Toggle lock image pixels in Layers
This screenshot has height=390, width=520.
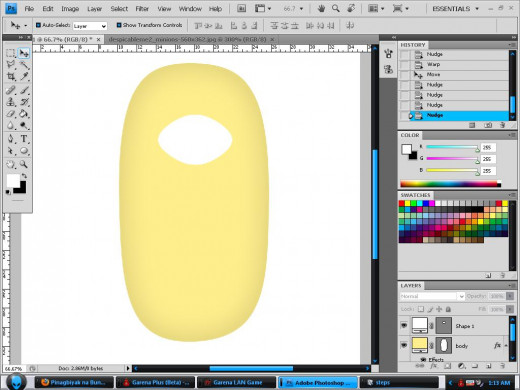pos(430,309)
